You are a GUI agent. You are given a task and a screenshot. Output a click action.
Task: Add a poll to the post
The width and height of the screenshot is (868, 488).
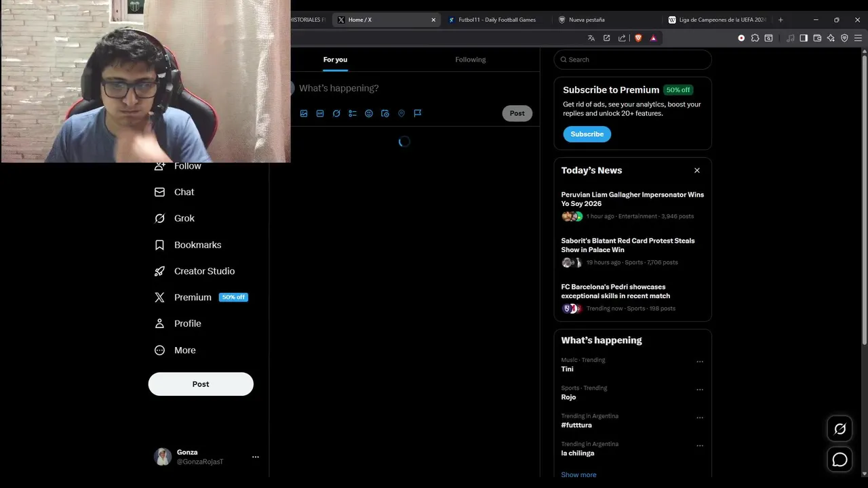click(x=353, y=113)
